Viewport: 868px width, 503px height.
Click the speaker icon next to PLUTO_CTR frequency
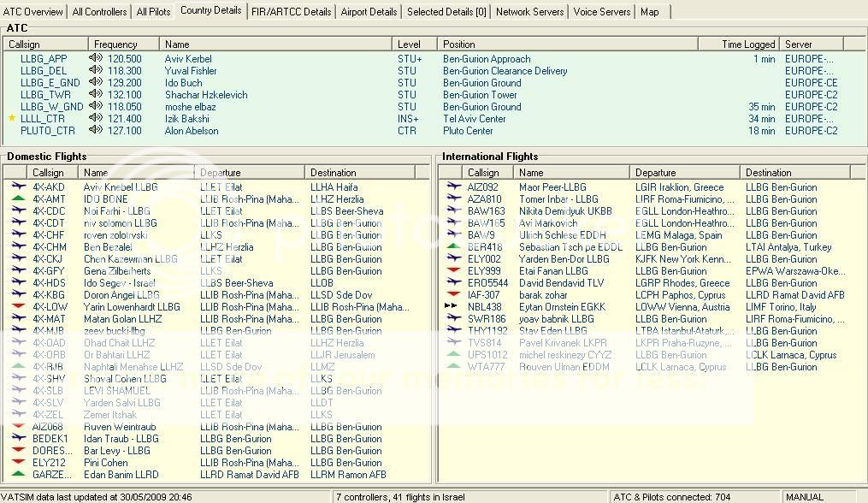[95, 131]
